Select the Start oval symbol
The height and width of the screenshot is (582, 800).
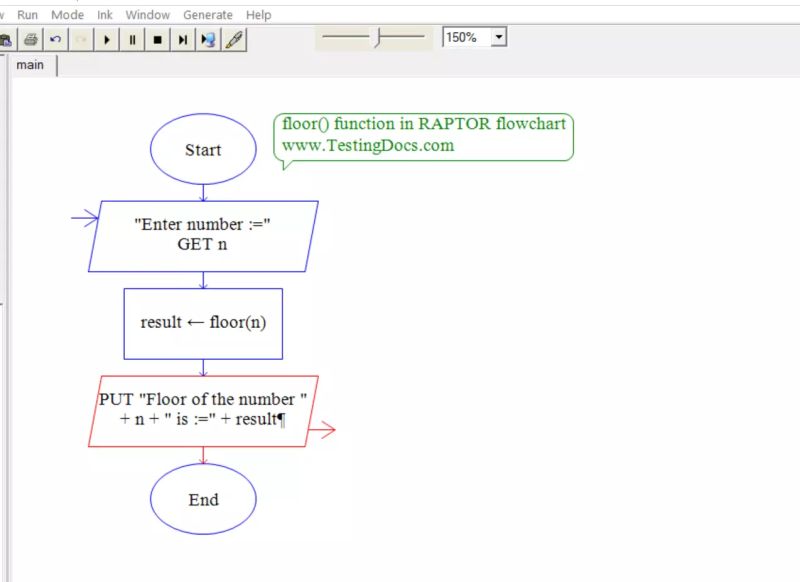coord(203,149)
